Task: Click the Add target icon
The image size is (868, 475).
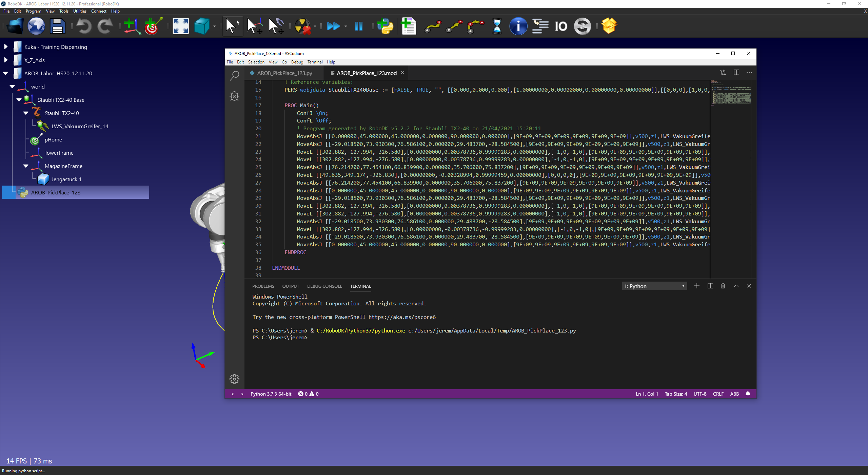Action: click(x=153, y=26)
